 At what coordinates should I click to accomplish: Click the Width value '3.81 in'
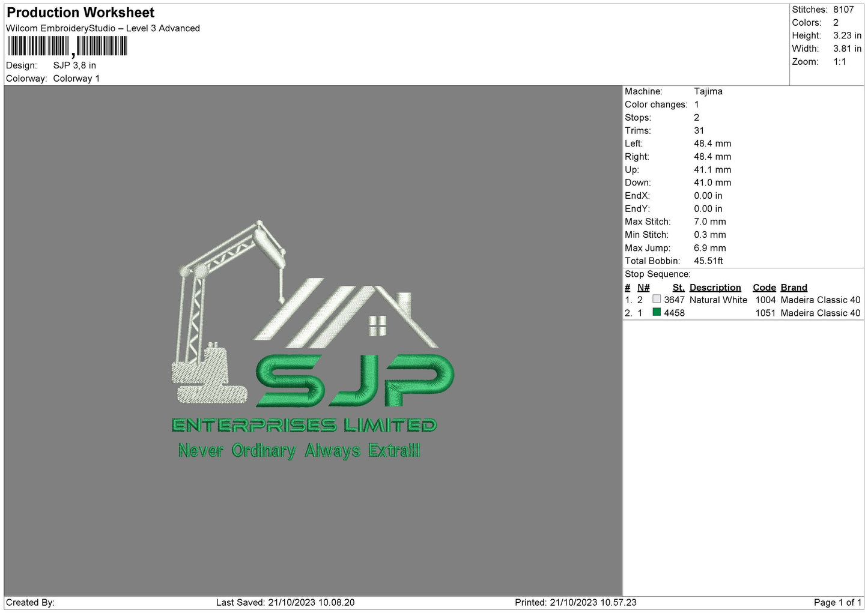pyautogui.click(x=847, y=49)
